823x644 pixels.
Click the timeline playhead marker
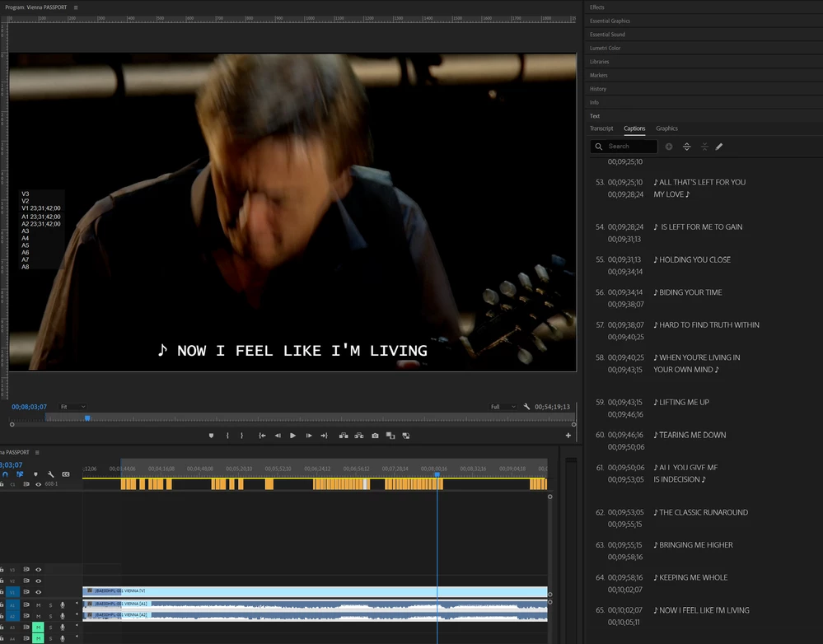tap(437, 474)
